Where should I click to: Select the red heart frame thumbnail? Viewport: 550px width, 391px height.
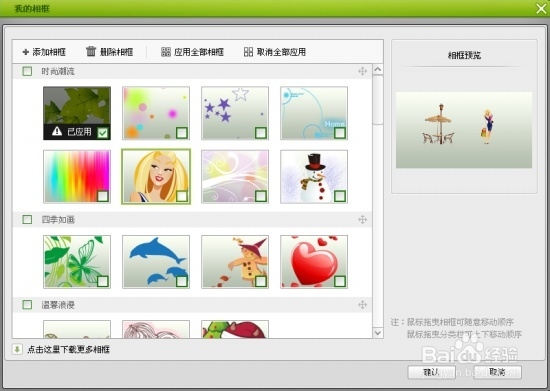[x=314, y=262]
